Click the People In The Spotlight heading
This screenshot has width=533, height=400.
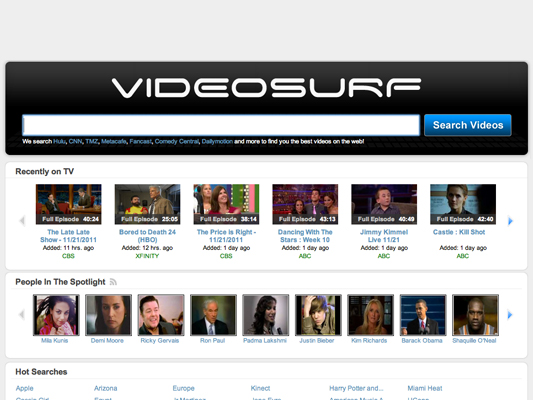[60, 282]
